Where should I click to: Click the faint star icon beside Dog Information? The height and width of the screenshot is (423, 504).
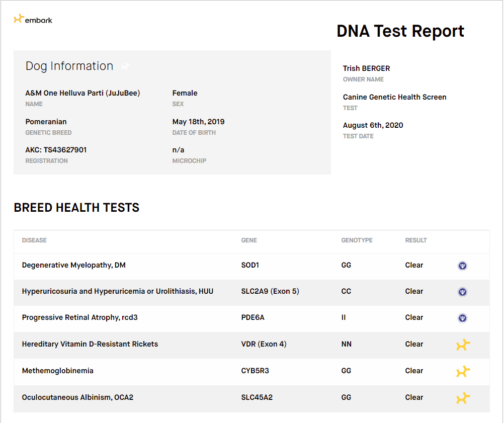click(125, 66)
